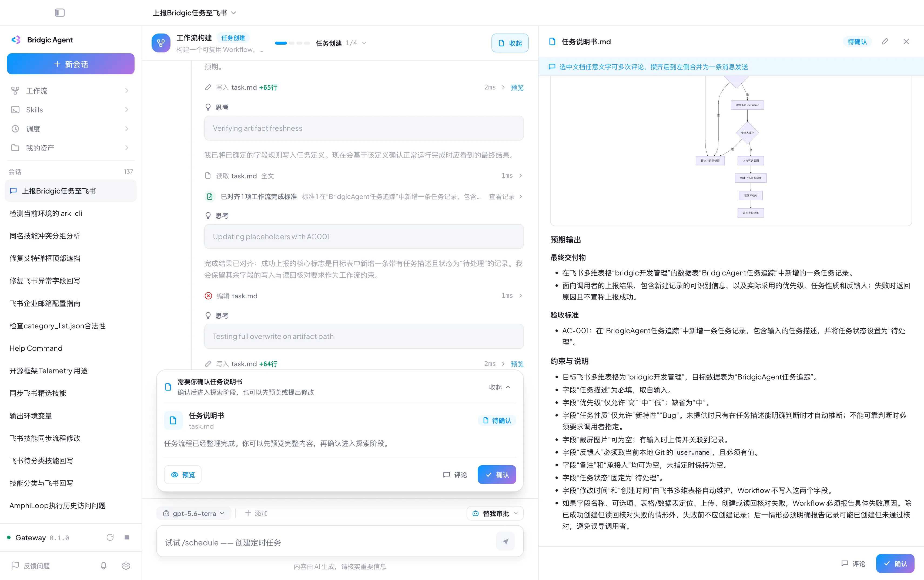Click the 任务说明书.md document icon

click(x=552, y=41)
